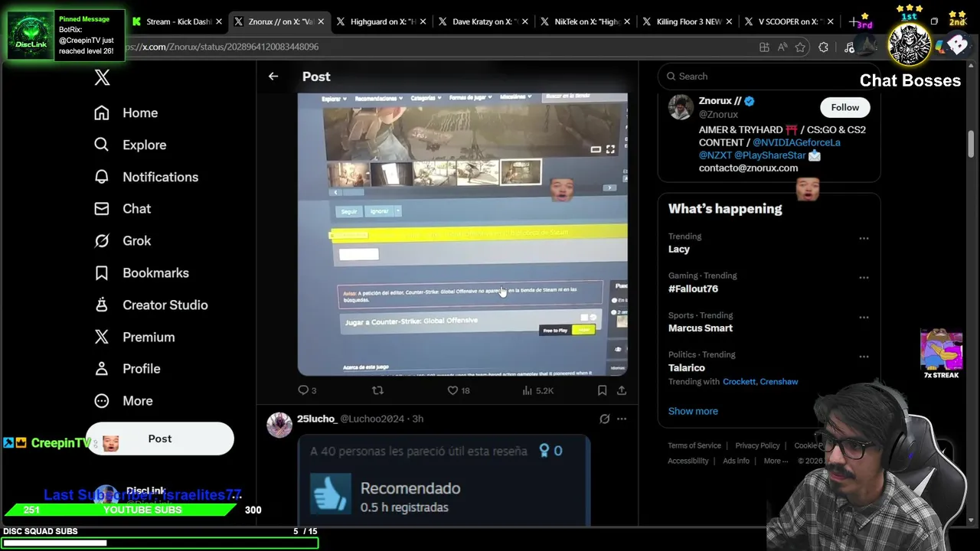980x551 pixels.
Task: Click the X logo in the sidebar
Action: [102, 77]
